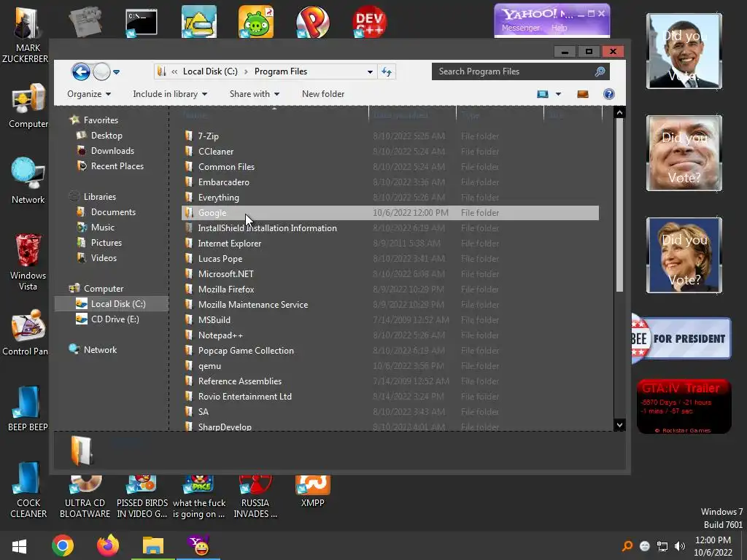
Task: Open the command prompt desktop shortcut
Action: pos(141,23)
